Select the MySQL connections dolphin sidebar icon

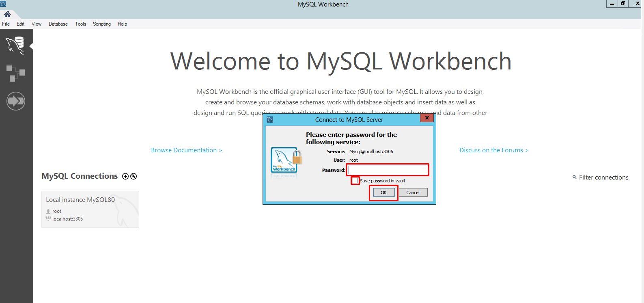coord(15,45)
